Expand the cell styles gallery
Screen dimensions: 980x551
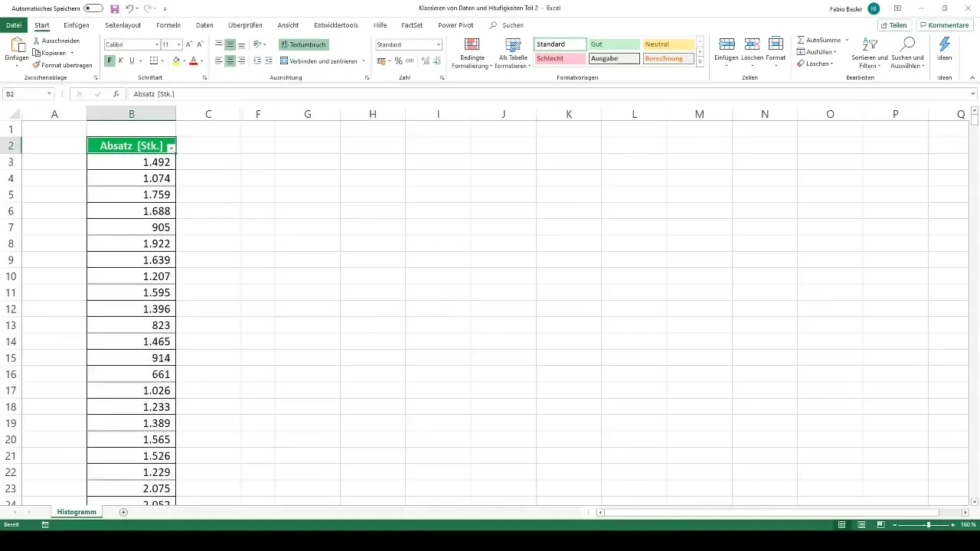tap(700, 62)
